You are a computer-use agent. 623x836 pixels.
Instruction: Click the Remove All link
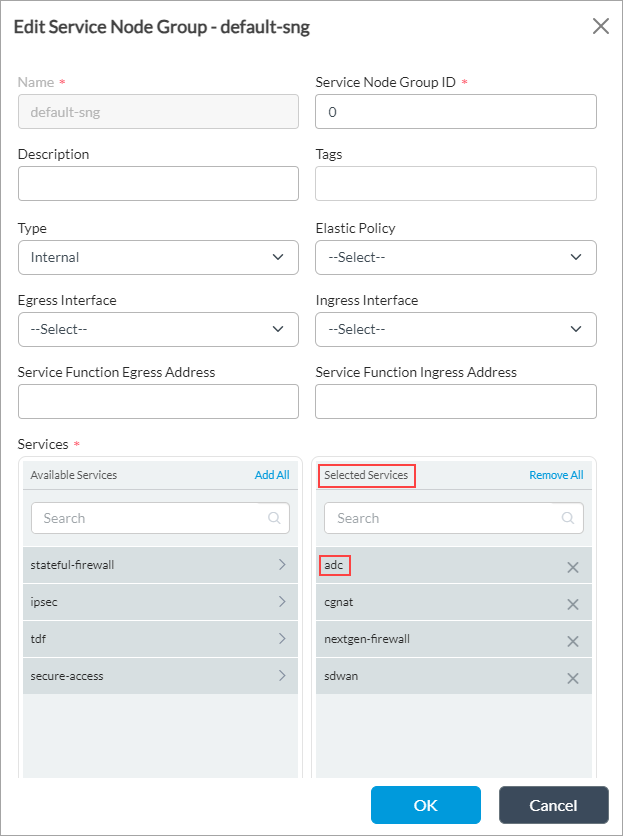pyautogui.click(x=556, y=475)
